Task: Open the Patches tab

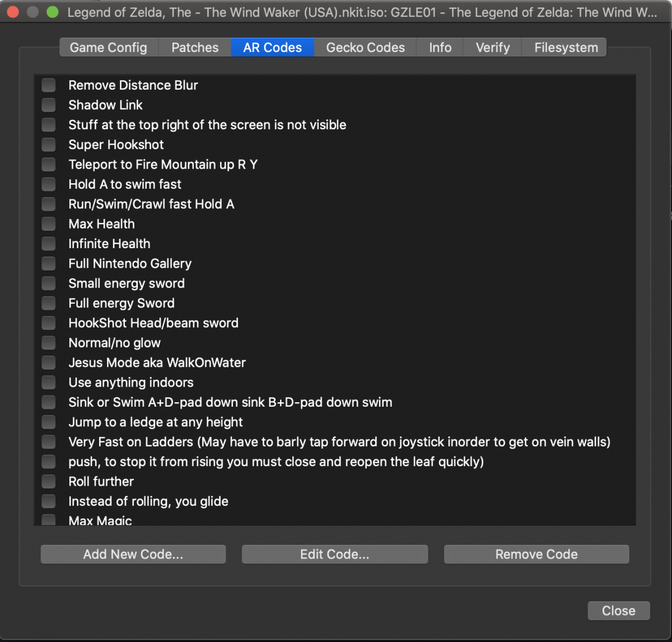Action: [x=195, y=48]
